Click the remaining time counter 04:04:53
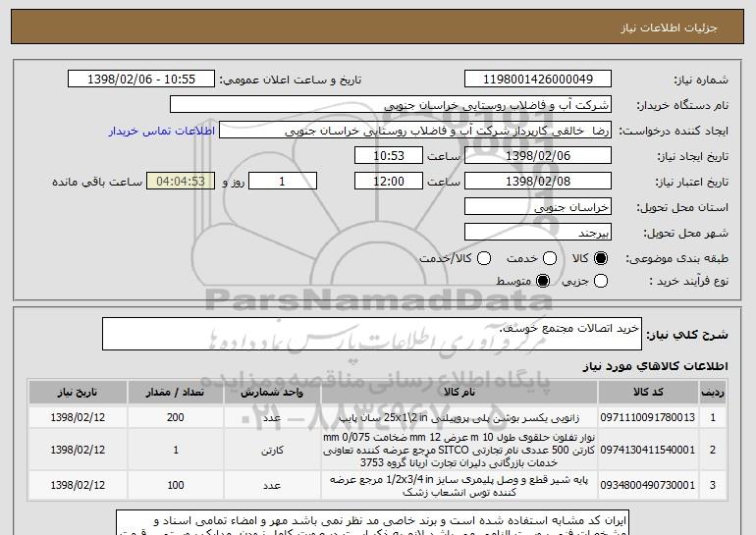 (x=181, y=182)
